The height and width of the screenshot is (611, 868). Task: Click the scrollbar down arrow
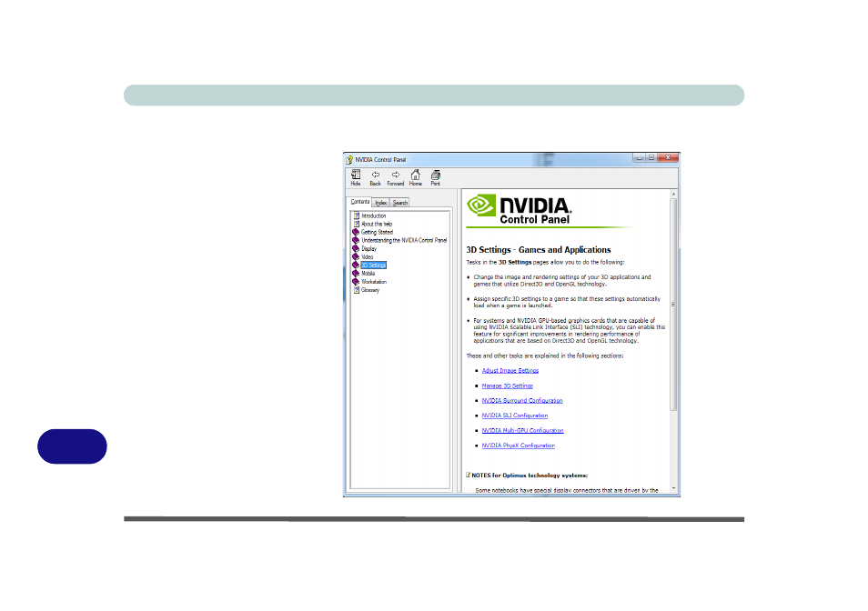pos(673,488)
